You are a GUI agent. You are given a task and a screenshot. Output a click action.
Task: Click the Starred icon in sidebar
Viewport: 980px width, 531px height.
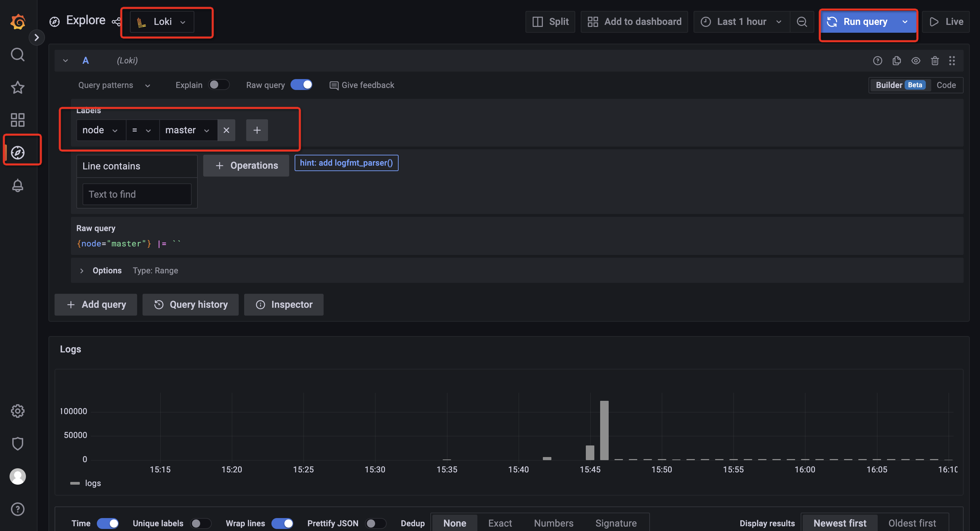[x=17, y=88]
